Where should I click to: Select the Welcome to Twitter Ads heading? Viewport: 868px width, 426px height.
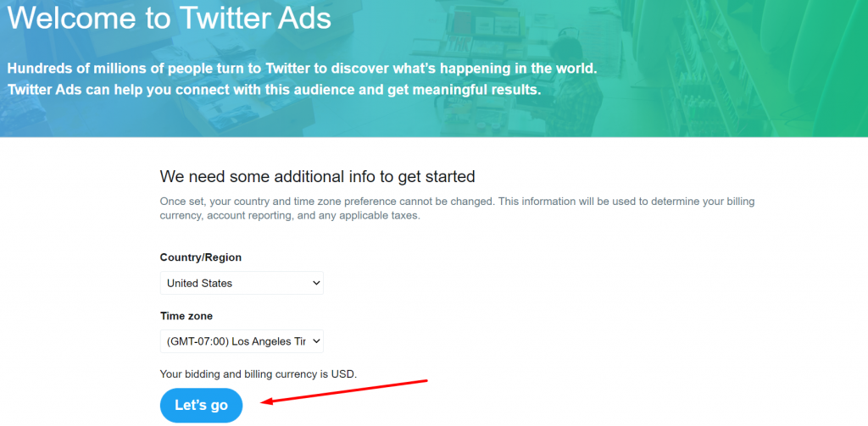170,17
